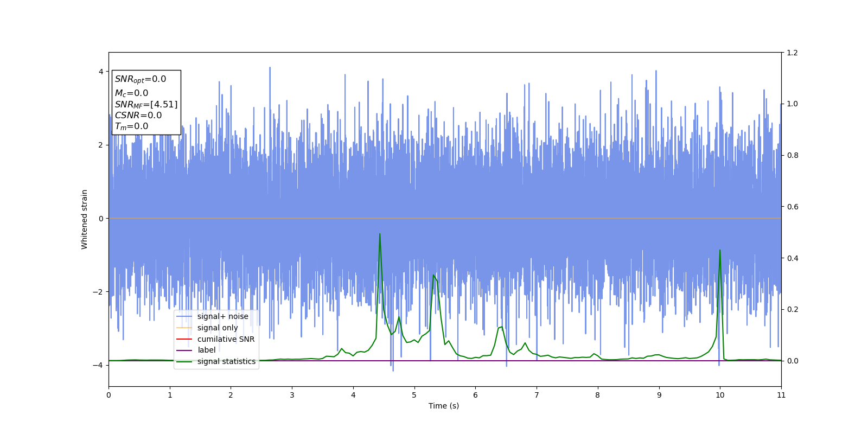Click the 'Whitened strain' y-axis label
The width and height of the screenshot is (868, 434).
(84, 219)
